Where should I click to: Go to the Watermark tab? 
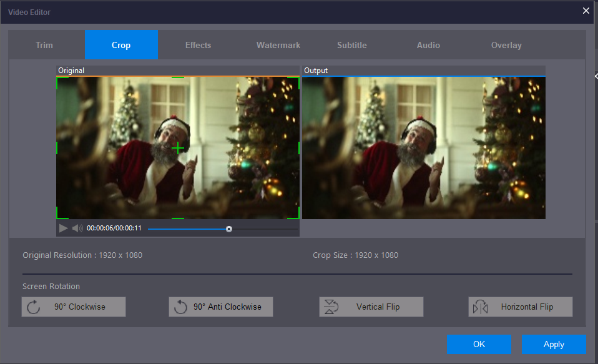[x=278, y=45]
